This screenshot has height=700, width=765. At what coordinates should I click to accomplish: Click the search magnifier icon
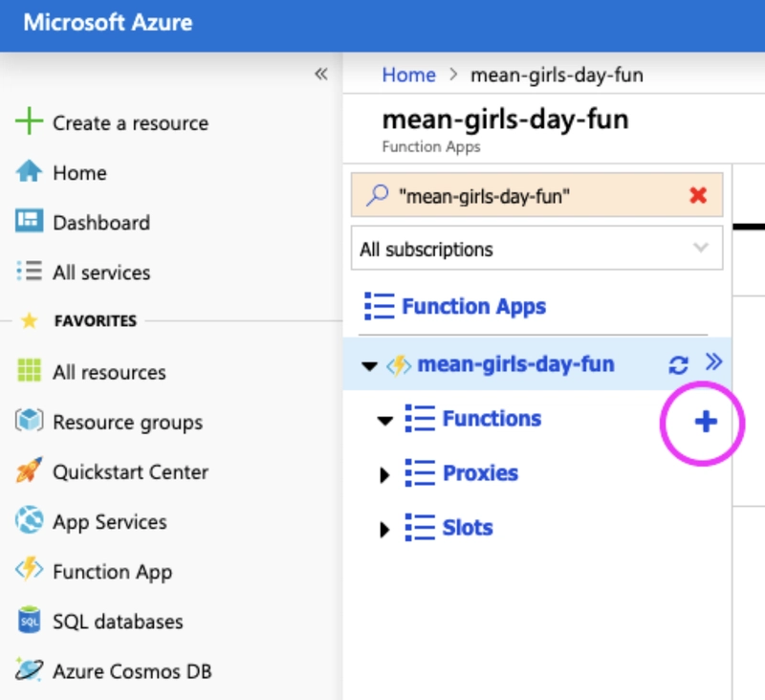click(x=377, y=196)
